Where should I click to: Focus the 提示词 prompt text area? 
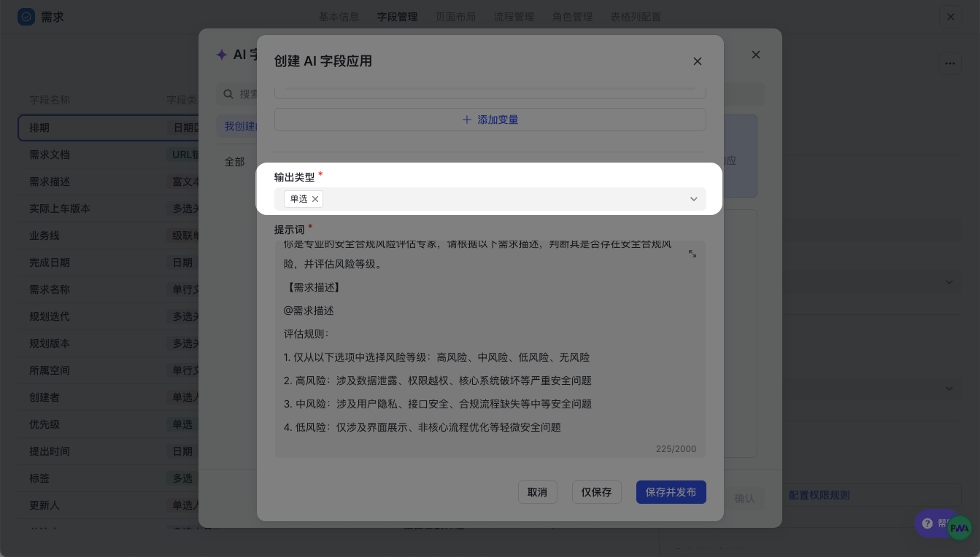click(x=490, y=348)
